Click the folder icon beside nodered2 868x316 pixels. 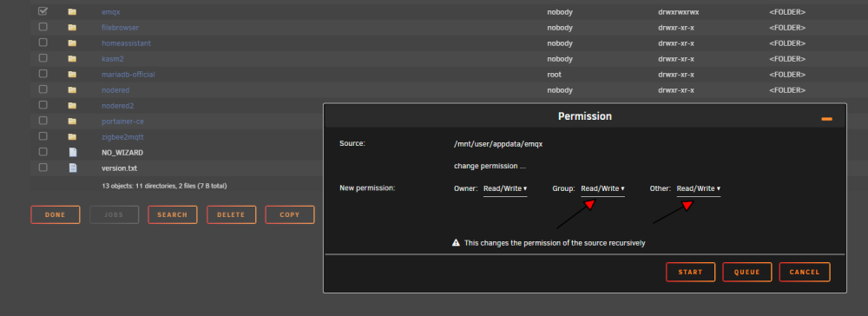point(72,105)
